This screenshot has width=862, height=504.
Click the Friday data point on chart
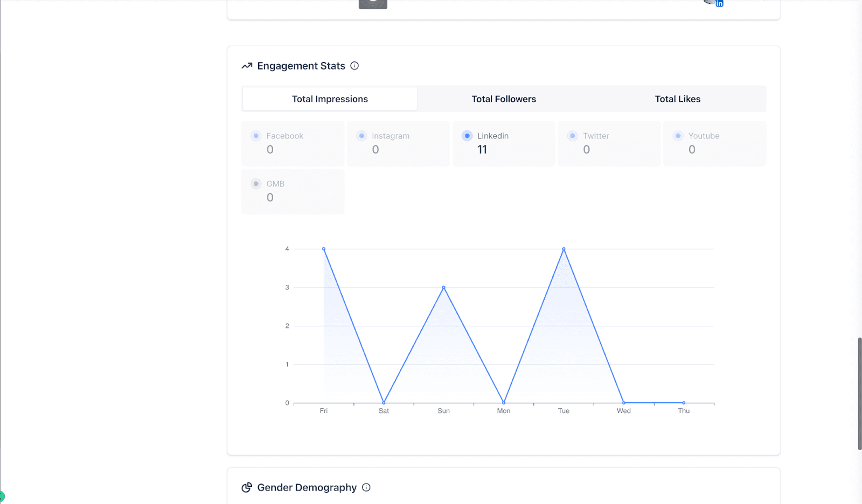[324, 249]
